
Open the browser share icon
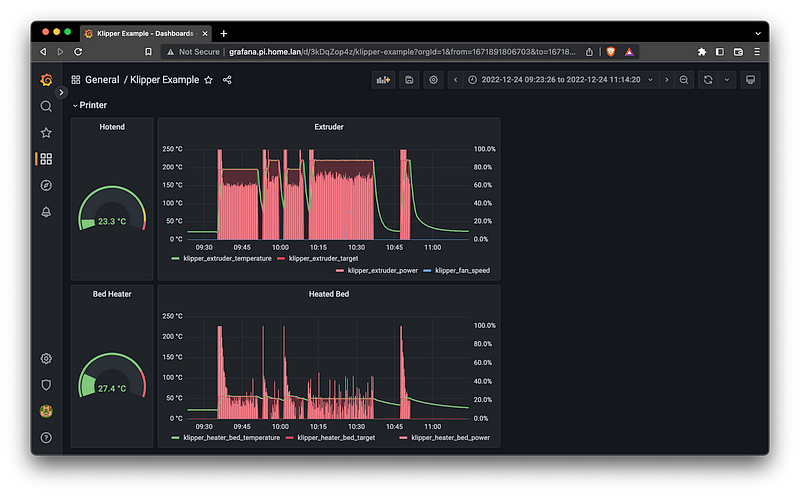pos(589,52)
